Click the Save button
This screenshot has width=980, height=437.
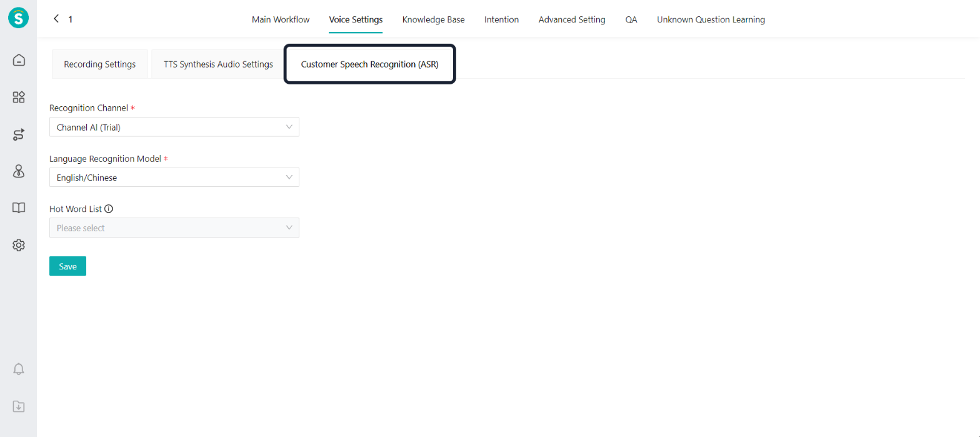(67, 266)
